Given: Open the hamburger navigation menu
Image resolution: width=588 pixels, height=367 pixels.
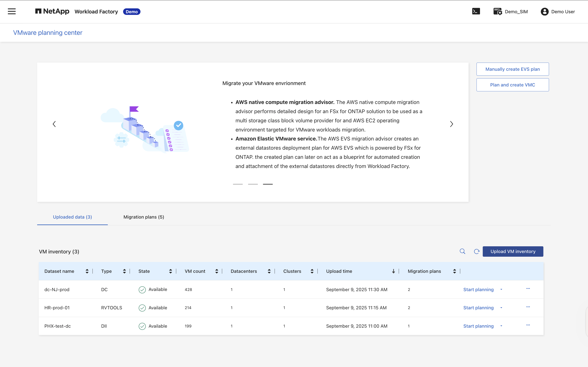Looking at the screenshot, I should [x=12, y=11].
